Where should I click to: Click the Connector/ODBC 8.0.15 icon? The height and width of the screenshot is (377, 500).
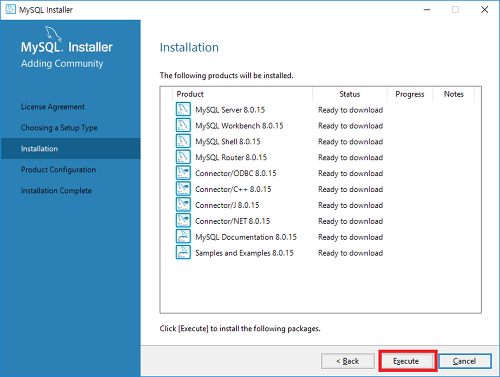183,173
